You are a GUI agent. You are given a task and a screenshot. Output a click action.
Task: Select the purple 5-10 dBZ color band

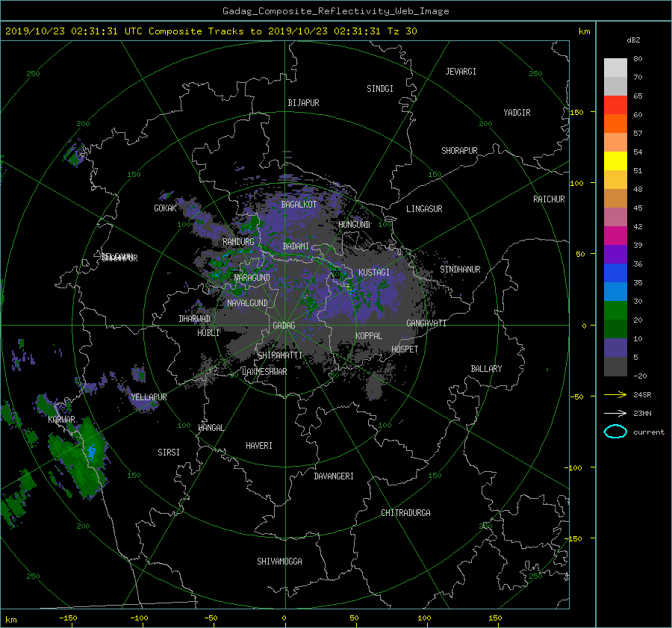(x=615, y=347)
